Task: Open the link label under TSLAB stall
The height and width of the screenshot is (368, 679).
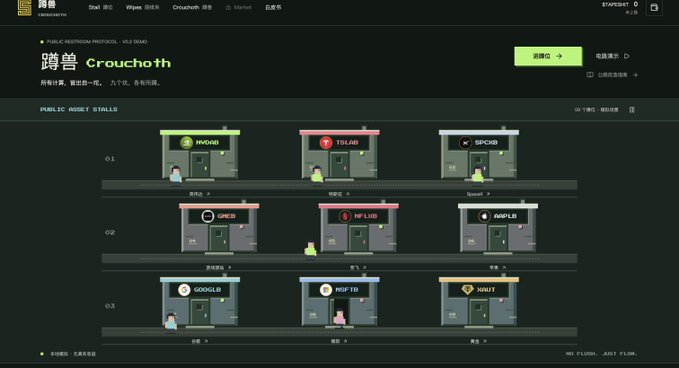Action: point(339,194)
